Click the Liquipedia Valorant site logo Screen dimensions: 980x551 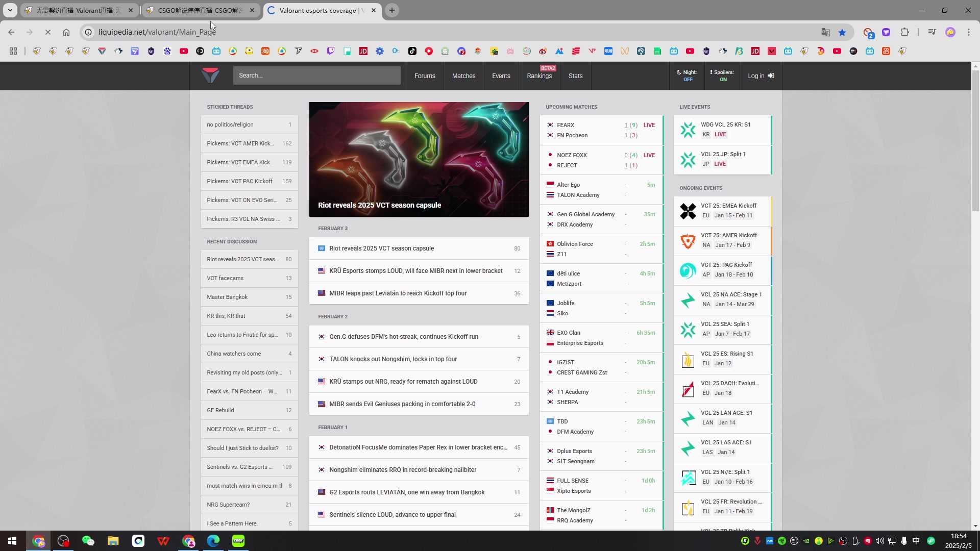coord(210,76)
